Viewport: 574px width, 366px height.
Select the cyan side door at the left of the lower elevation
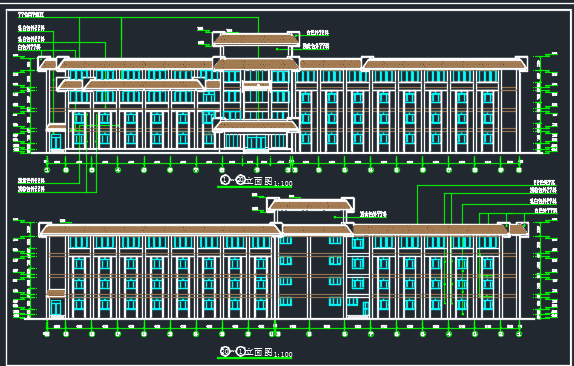(56, 307)
